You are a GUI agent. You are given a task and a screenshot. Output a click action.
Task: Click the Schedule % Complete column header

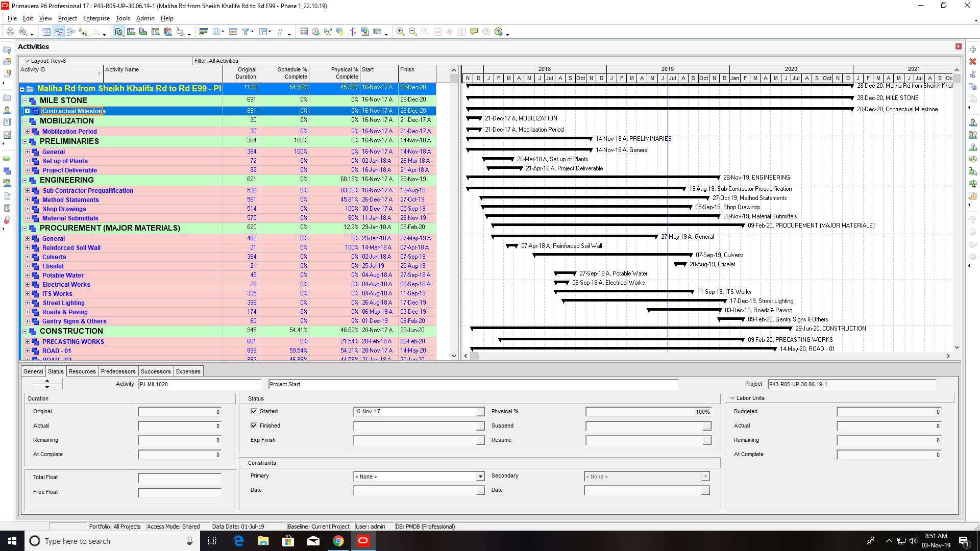pyautogui.click(x=284, y=73)
